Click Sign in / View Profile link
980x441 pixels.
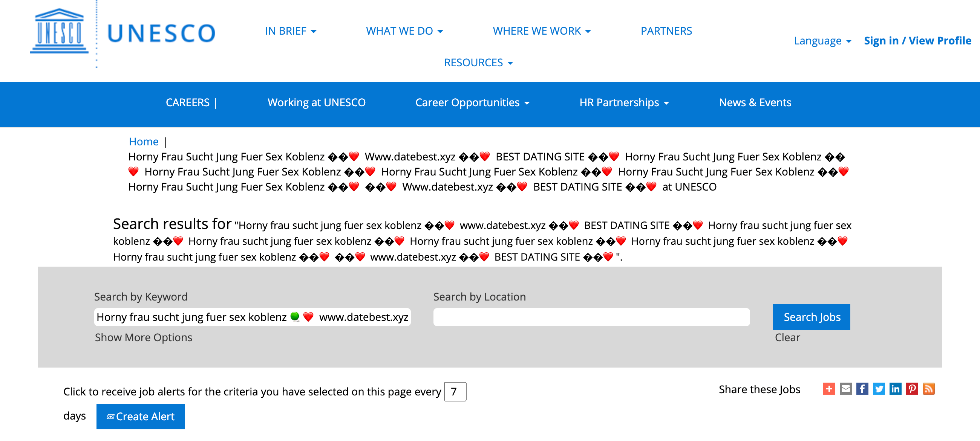(917, 41)
